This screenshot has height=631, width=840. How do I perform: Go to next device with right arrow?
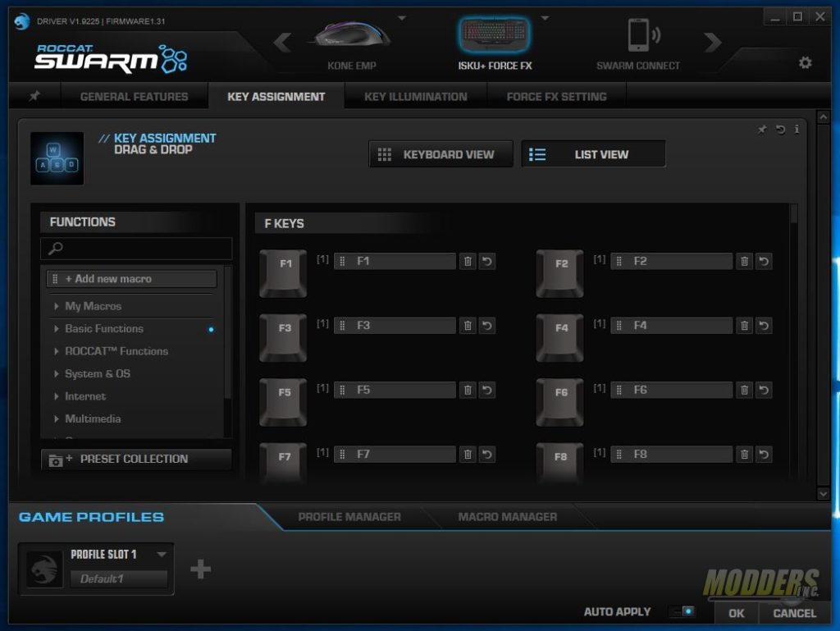coord(713,42)
